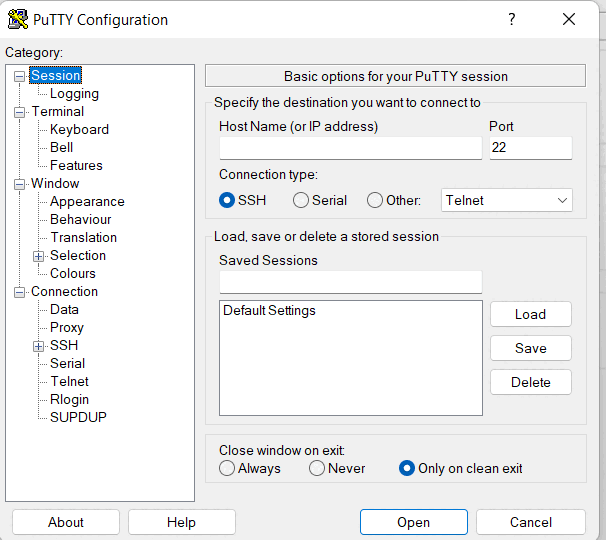Open the Proxy settings category
Screen dimensions: 606x540
(x=67, y=327)
